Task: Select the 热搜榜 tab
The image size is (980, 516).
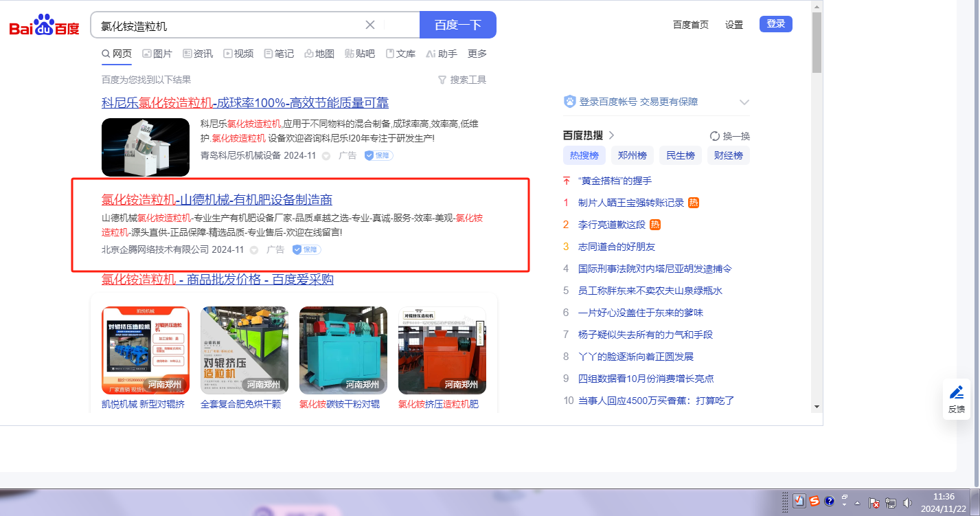Action: point(584,155)
